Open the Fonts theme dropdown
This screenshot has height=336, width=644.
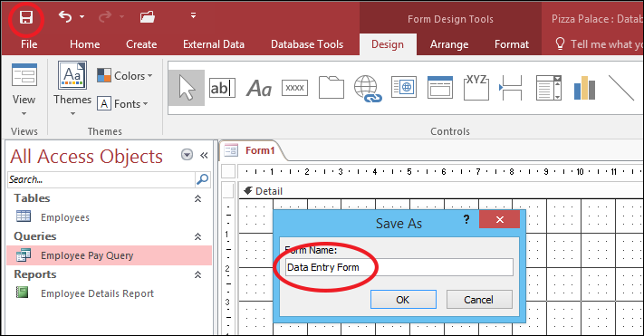(x=122, y=104)
